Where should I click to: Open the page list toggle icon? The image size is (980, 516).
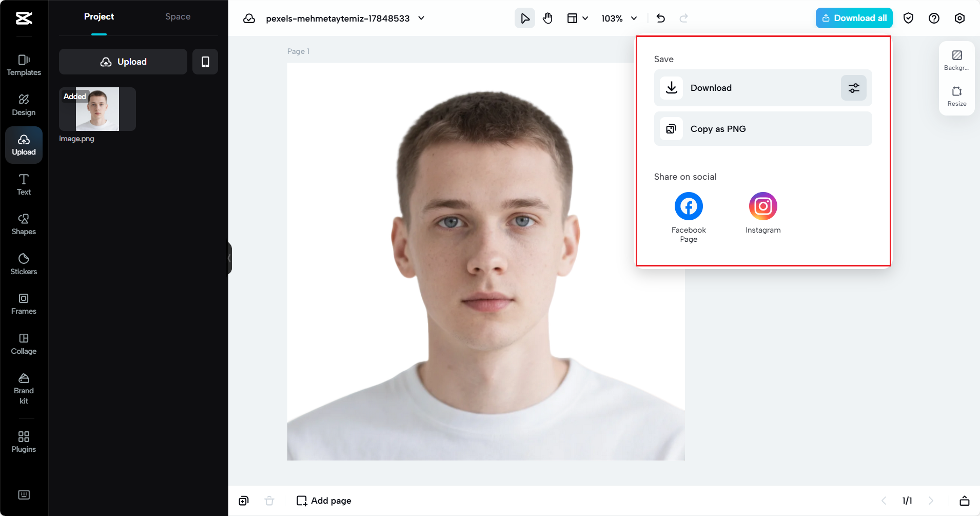point(965,501)
